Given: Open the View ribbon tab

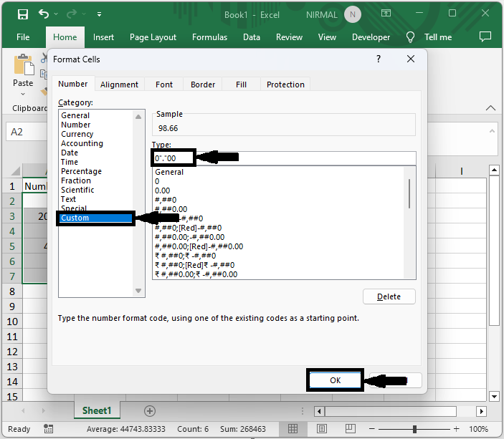Looking at the screenshot, I should [327, 37].
